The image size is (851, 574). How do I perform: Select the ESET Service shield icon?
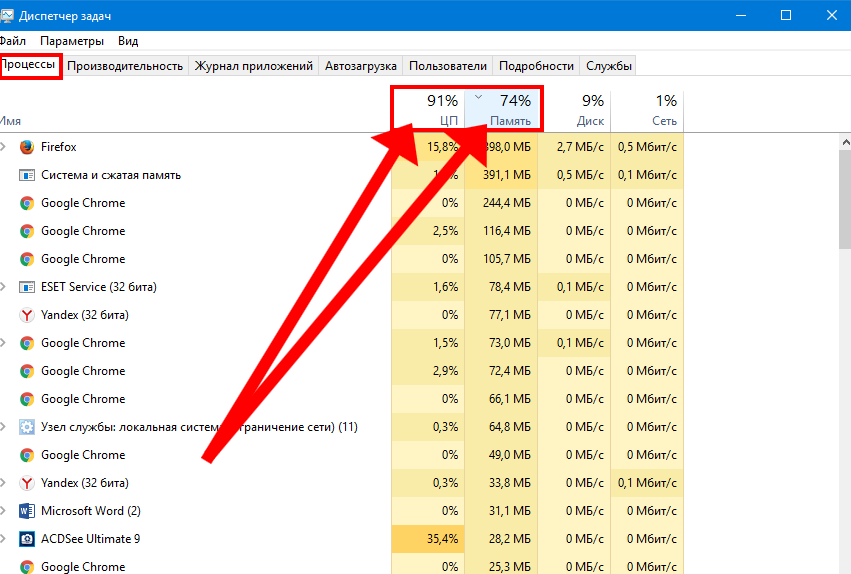coord(27,287)
